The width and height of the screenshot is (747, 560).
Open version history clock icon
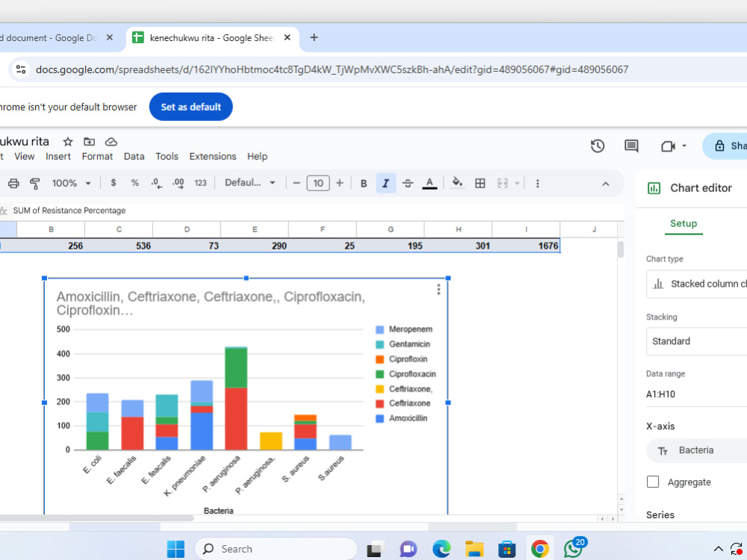point(598,146)
